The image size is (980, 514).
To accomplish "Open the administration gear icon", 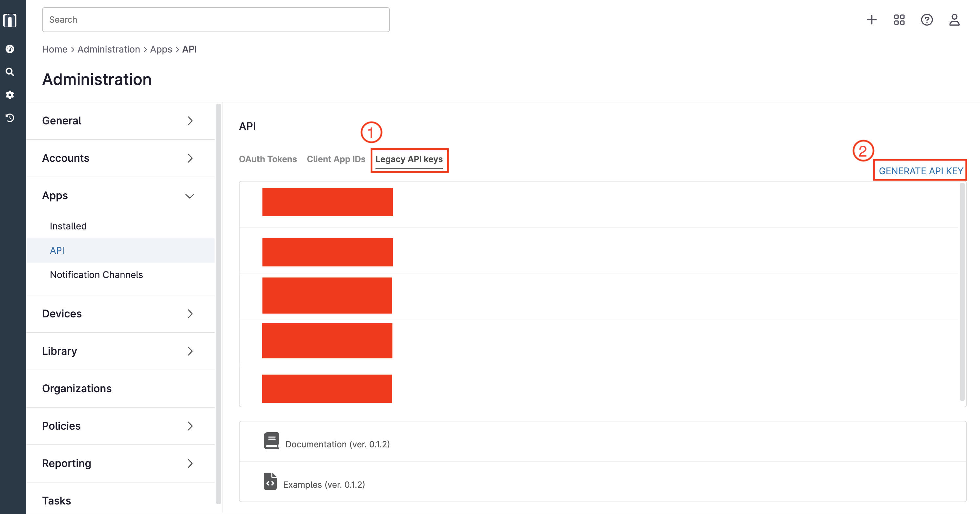I will point(10,95).
